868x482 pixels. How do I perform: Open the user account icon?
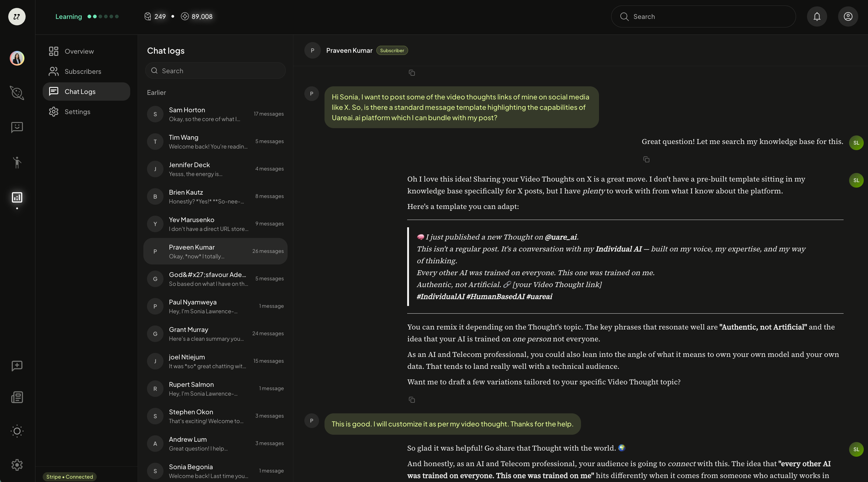(848, 16)
